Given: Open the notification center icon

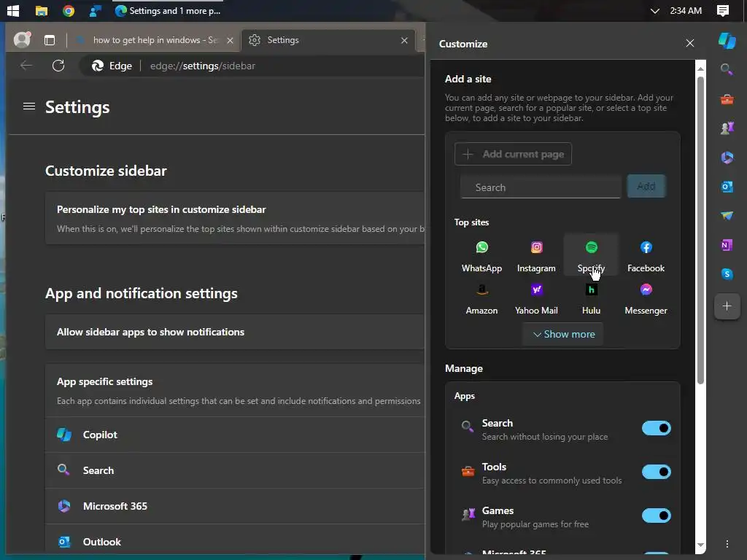Looking at the screenshot, I should pos(722,10).
